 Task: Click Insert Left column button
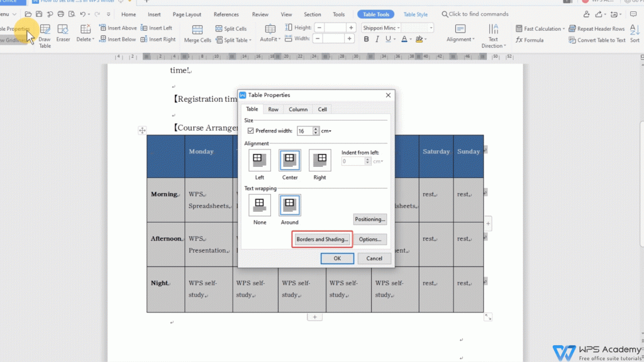[x=156, y=28]
